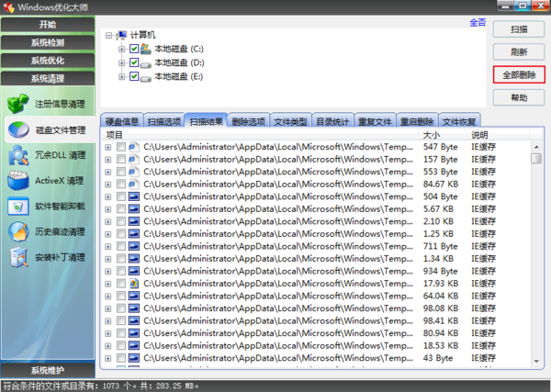This screenshot has width=551, height=392.
Task: Click the results list vertical scrollbar
Action: click(x=536, y=257)
